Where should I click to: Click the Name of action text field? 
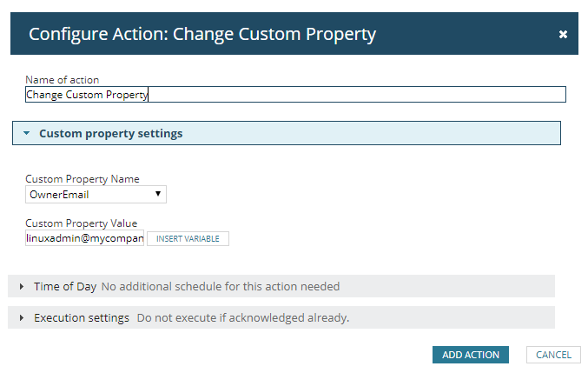coord(295,95)
